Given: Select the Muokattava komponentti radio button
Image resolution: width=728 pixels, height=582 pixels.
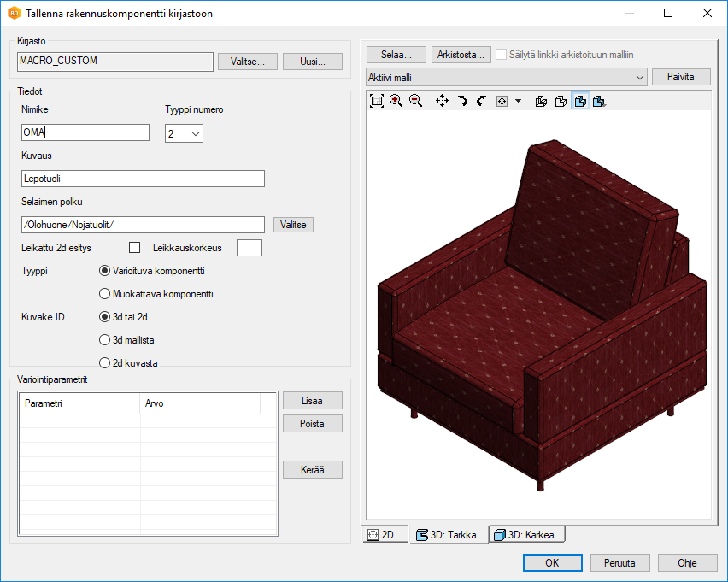Looking at the screenshot, I should (x=105, y=293).
